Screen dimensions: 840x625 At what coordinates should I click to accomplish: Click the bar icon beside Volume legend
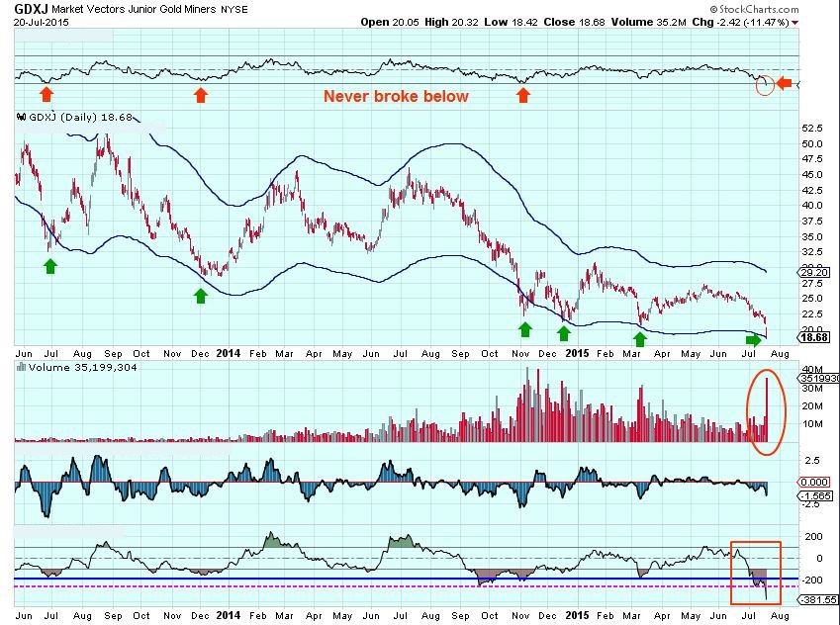point(22,367)
